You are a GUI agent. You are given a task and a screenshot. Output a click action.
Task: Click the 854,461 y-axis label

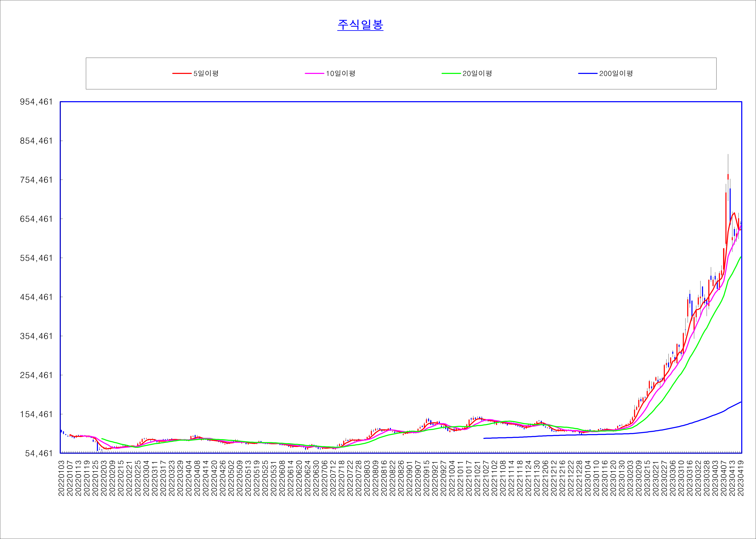pos(37,141)
